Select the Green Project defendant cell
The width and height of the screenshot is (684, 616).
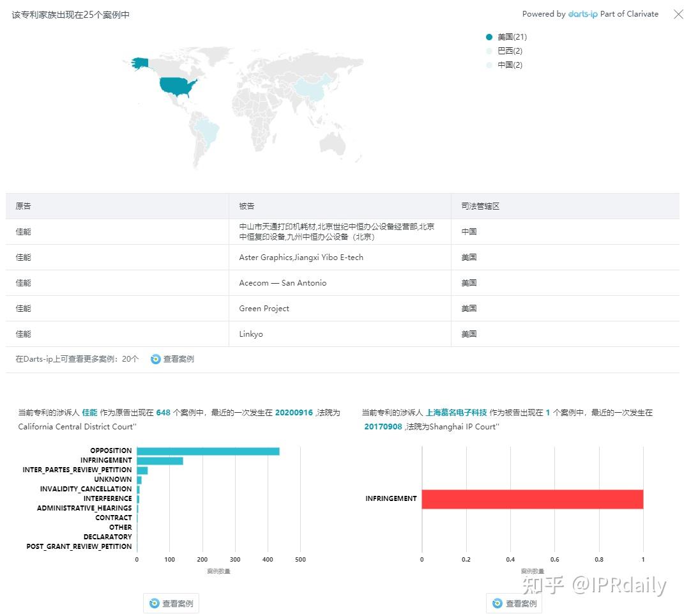click(339, 309)
